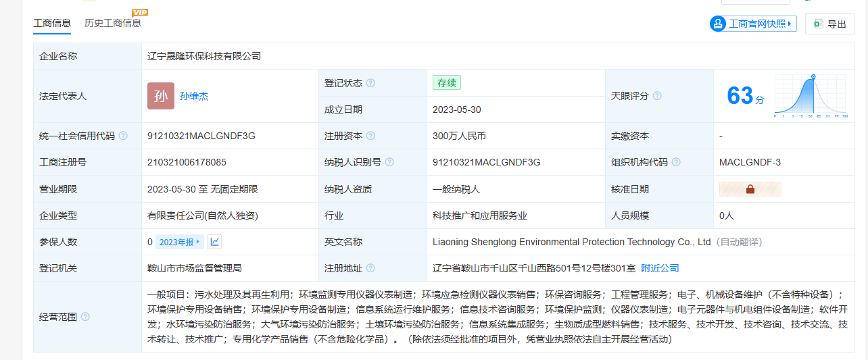
Task: Click the 63分 score value
Action: coord(746,96)
